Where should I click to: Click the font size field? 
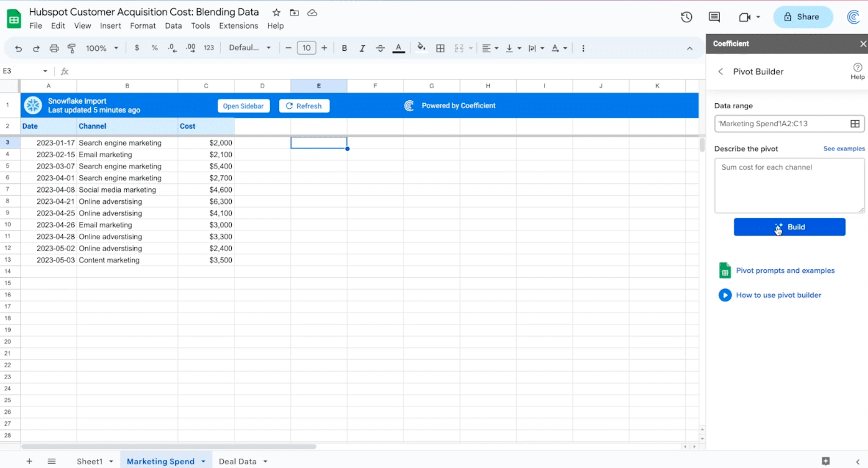(x=307, y=48)
